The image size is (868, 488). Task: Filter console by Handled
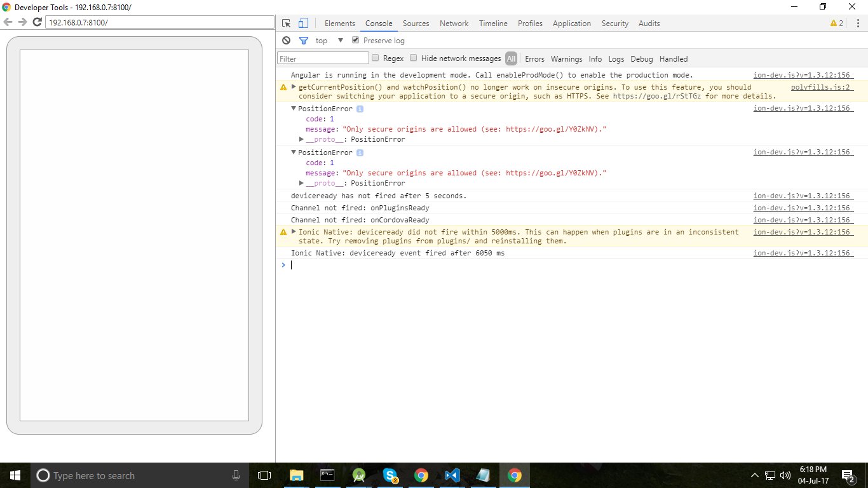[674, 58]
